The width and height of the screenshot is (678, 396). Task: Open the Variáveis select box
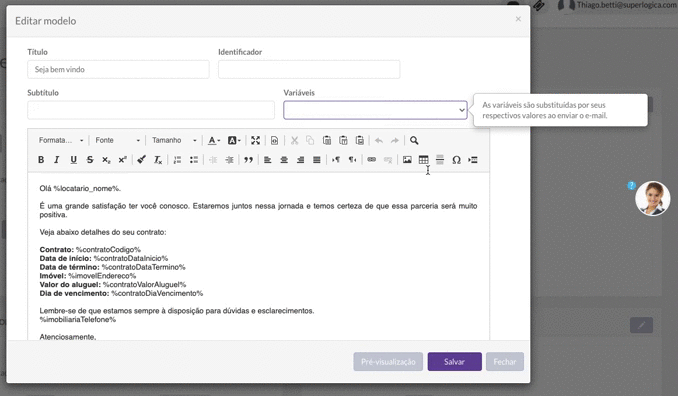click(x=375, y=110)
